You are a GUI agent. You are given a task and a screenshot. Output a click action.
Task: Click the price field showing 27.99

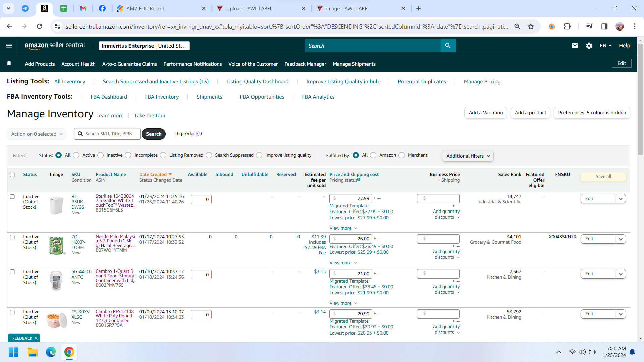tap(351, 198)
